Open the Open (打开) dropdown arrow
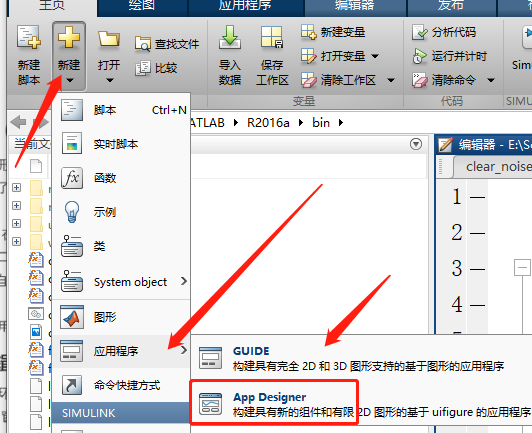The image size is (532, 433). pos(109,80)
